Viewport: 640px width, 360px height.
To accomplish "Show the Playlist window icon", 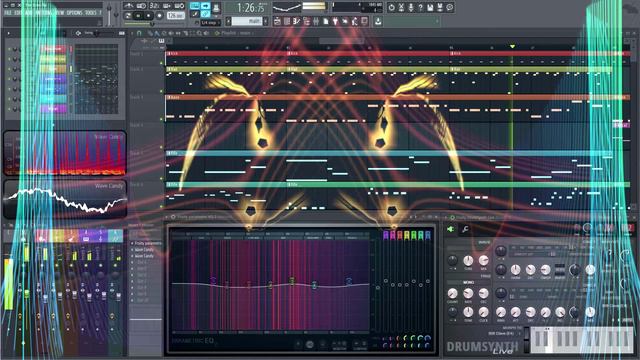I will click(x=278, y=21).
